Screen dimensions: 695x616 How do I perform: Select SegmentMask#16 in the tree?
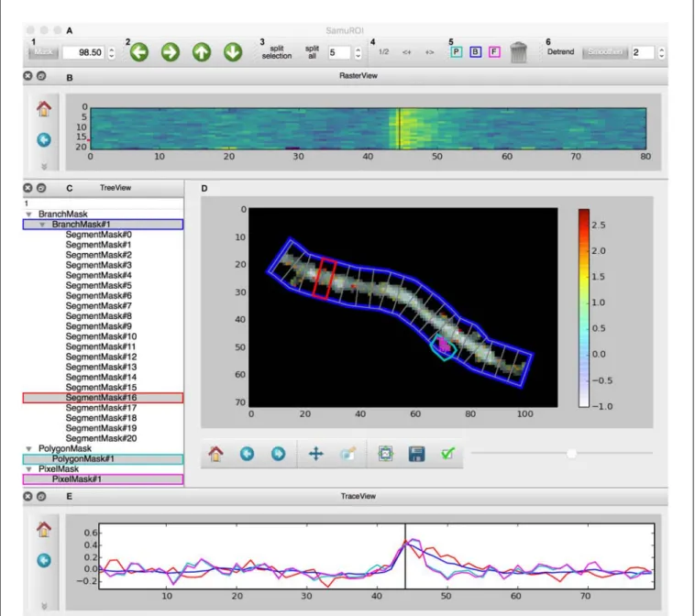[103, 398]
